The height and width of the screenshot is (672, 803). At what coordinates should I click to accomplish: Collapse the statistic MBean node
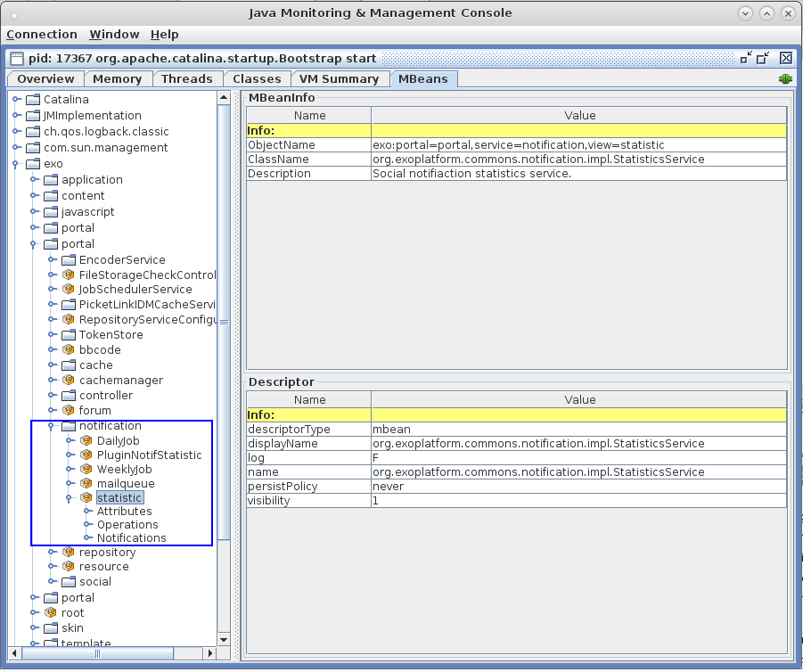point(70,498)
